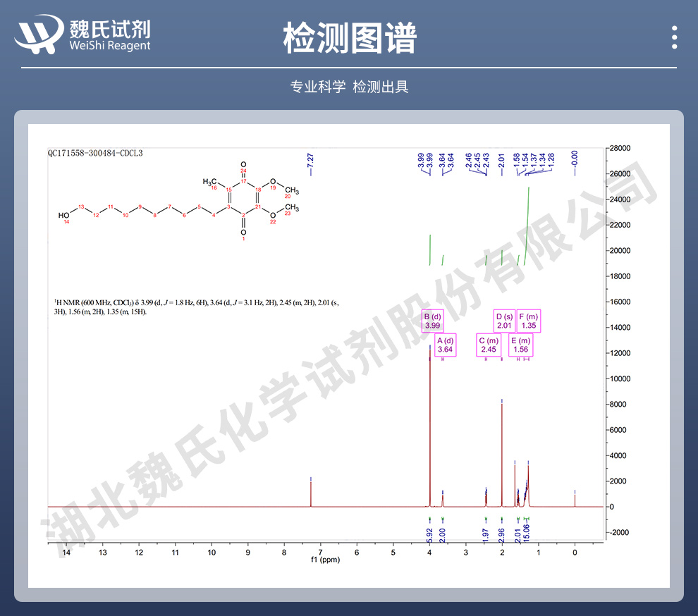Click the WeiShi Reagent logo
The image size is (698, 616).
coord(82,35)
